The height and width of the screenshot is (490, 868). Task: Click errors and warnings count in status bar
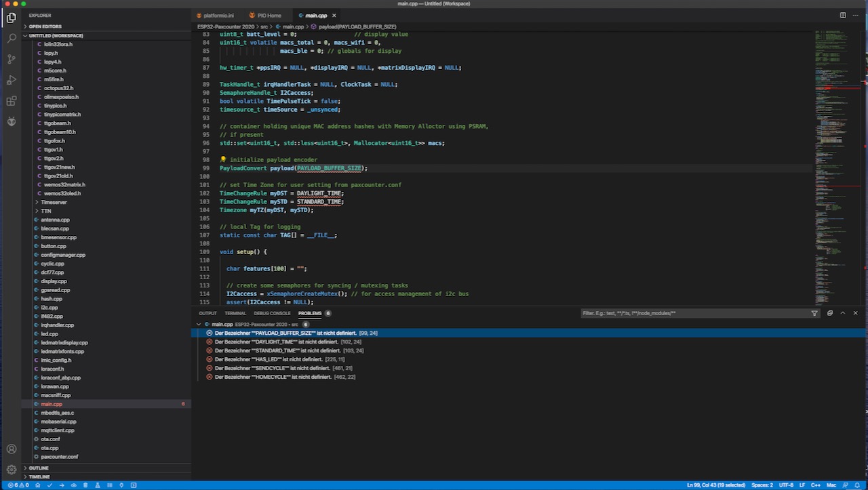[17, 485]
